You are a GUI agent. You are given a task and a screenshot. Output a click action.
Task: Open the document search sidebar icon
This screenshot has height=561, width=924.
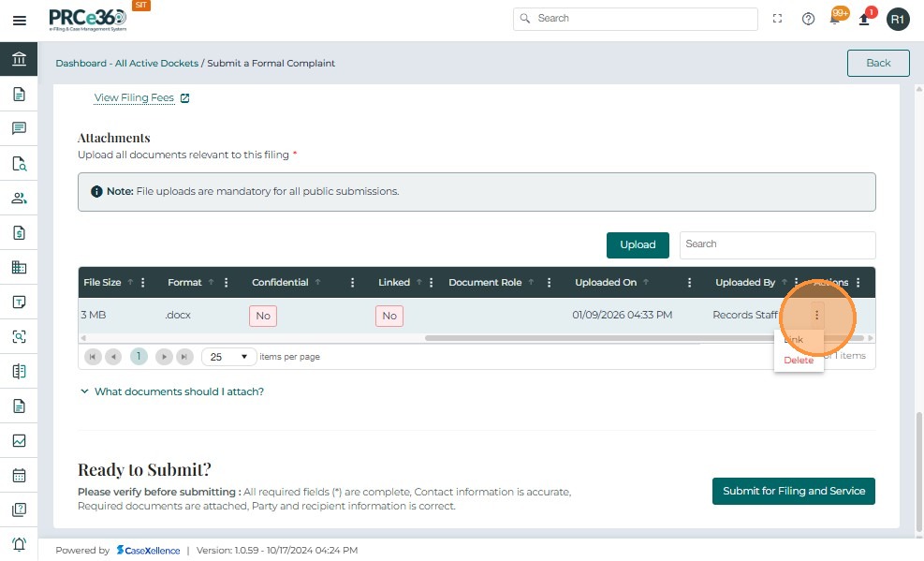coord(19,163)
